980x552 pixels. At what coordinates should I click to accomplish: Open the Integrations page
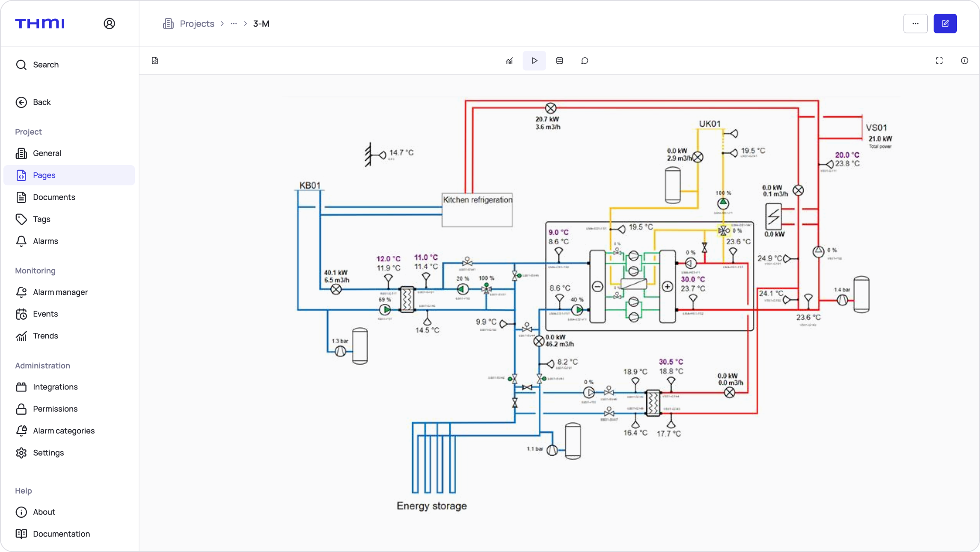[x=55, y=387]
